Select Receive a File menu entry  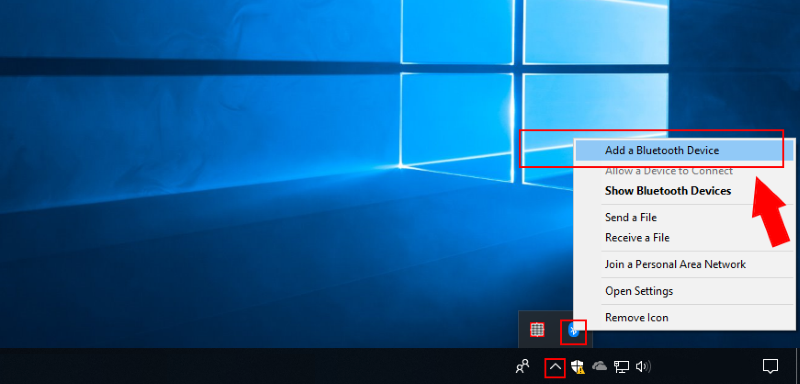685,238
